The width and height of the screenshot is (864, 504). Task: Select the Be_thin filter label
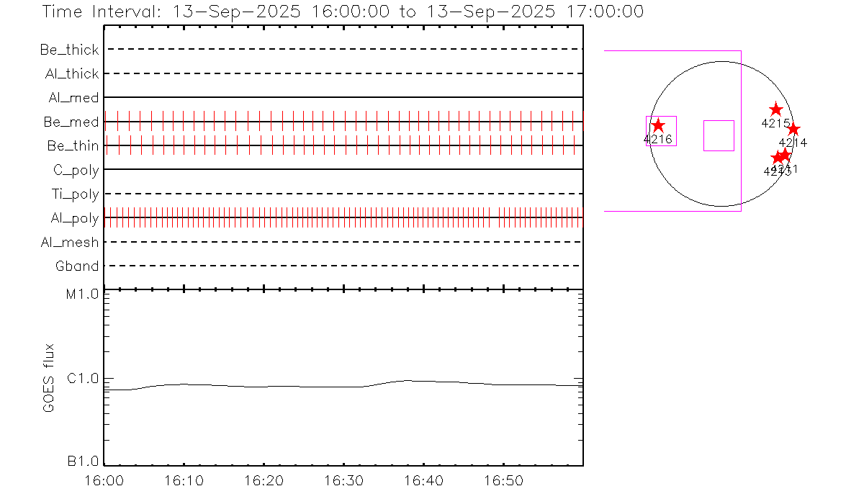click(x=73, y=145)
